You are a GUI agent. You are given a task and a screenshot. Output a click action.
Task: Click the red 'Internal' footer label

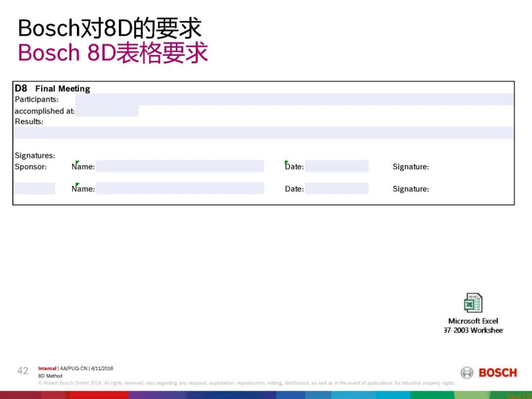click(x=46, y=368)
